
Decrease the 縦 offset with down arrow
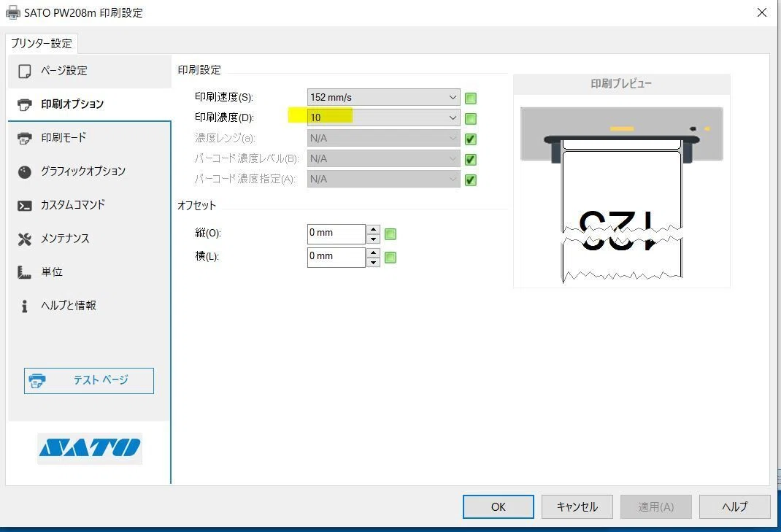[x=373, y=239]
